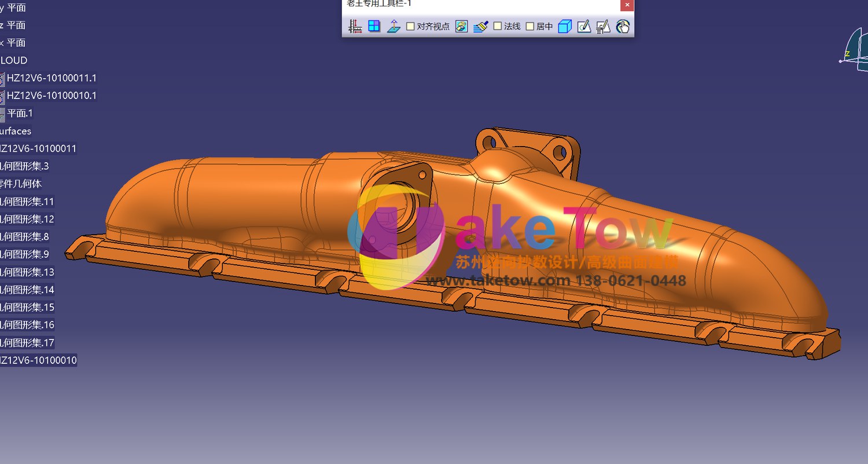Select HZ12V6-10100010.1 in the tree
The width and height of the screenshot is (868, 464).
pos(52,95)
